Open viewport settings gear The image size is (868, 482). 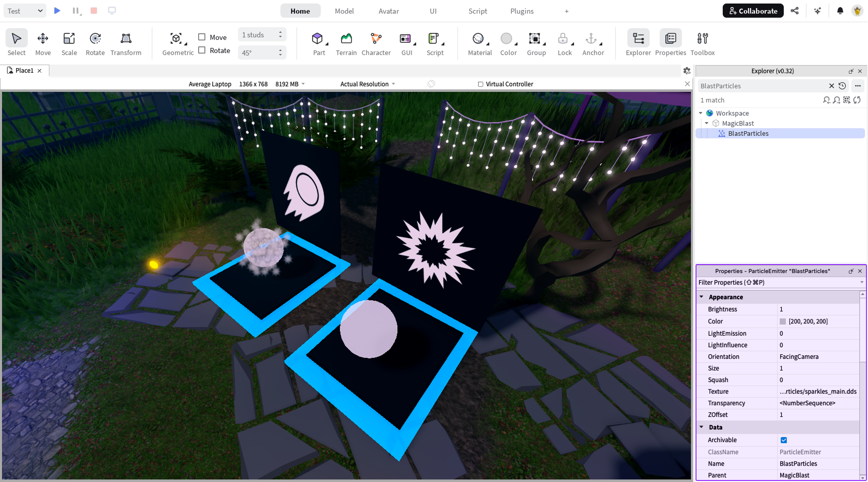pos(687,71)
